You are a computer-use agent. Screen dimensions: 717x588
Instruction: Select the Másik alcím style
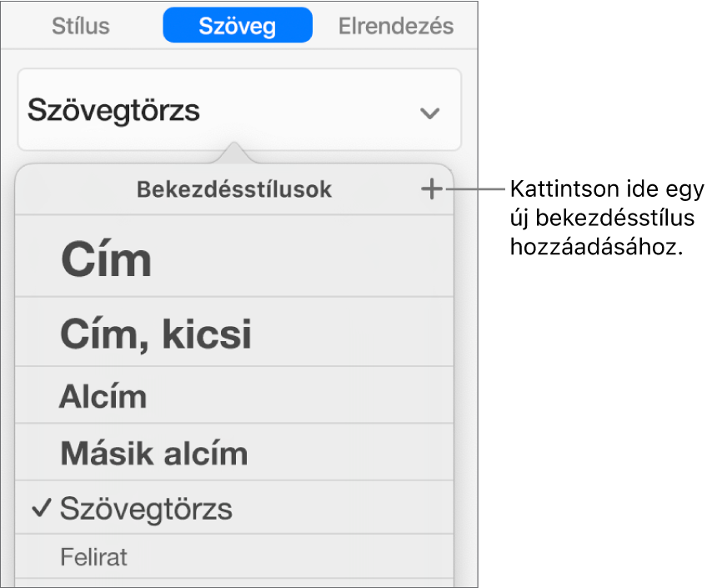click(234, 452)
